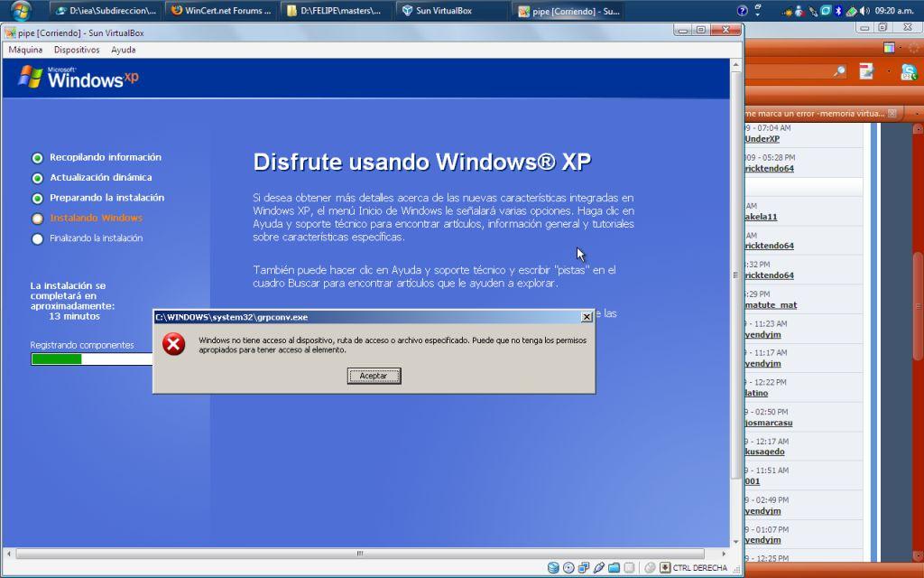Open the UnderXP forum link
This screenshot has width=924, height=578.
click(x=762, y=139)
